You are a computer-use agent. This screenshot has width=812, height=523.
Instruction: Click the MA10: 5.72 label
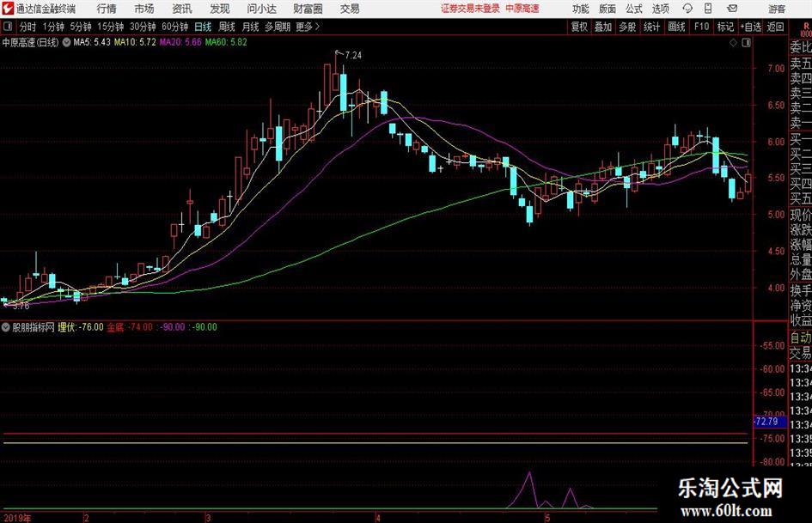click(135, 42)
